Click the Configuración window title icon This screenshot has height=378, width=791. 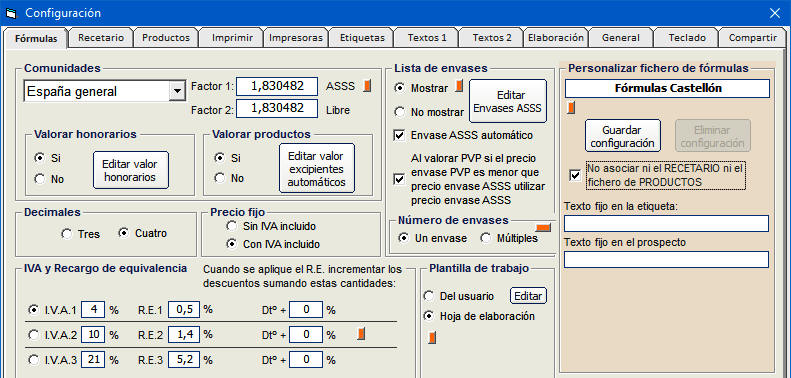coord(11,13)
